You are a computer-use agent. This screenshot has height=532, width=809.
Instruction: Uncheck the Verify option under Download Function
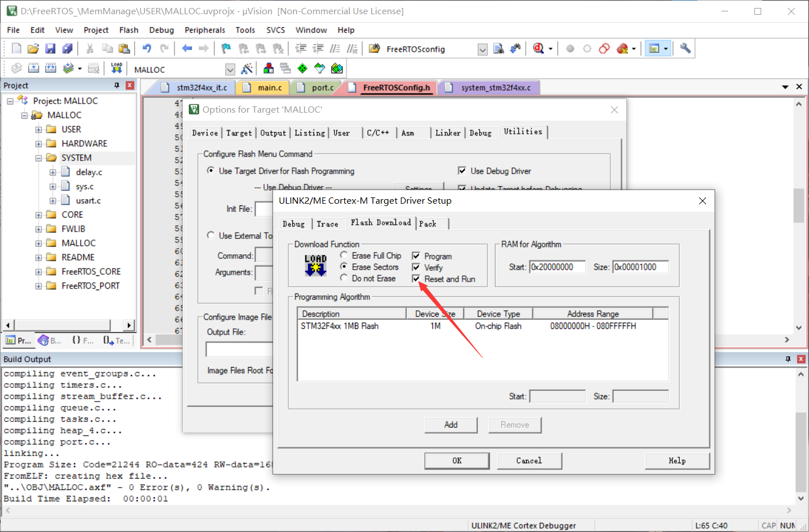pos(417,267)
